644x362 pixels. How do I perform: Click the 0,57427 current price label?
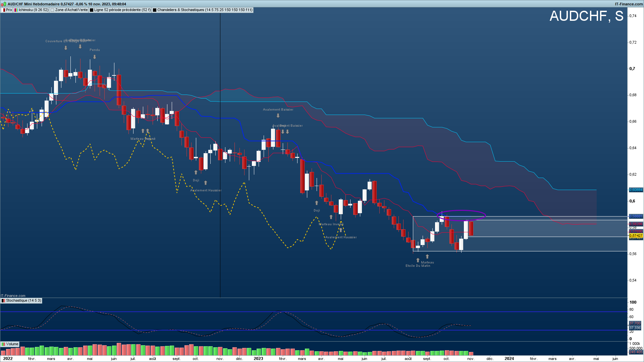click(636, 236)
